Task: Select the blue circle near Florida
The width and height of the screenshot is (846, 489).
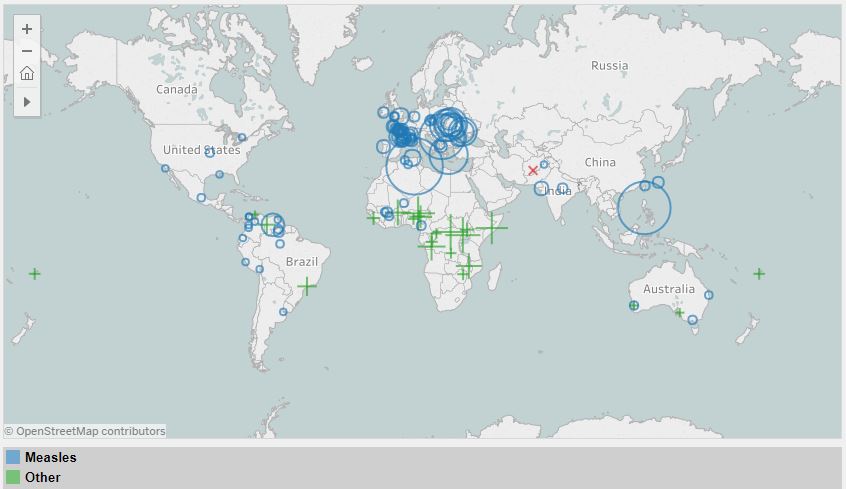Action: click(x=219, y=174)
